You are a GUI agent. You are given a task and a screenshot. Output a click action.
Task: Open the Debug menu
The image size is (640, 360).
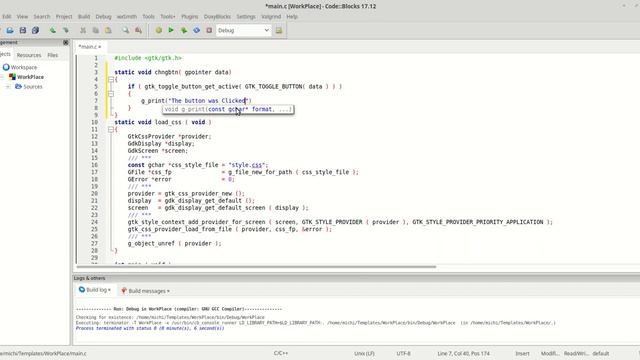pyautogui.click(x=103, y=17)
